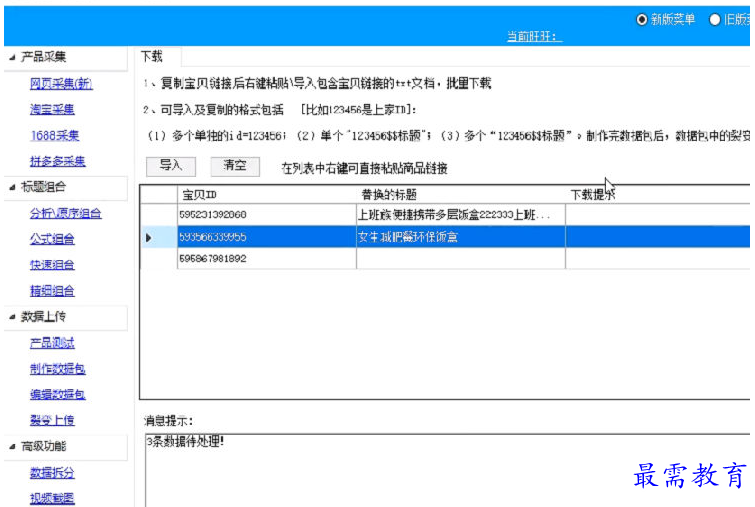Screen dimensions: 755x507
Task: Click the 清空 button
Action: pos(235,166)
